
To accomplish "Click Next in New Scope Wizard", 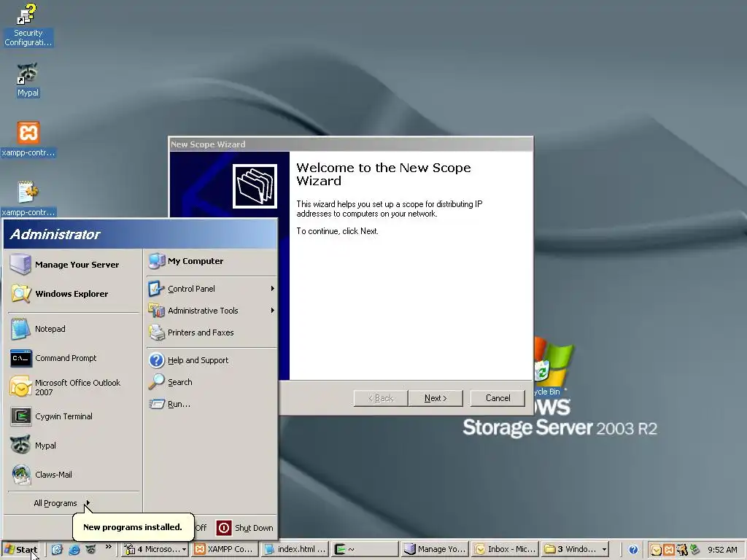I will [x=436, y=398].
